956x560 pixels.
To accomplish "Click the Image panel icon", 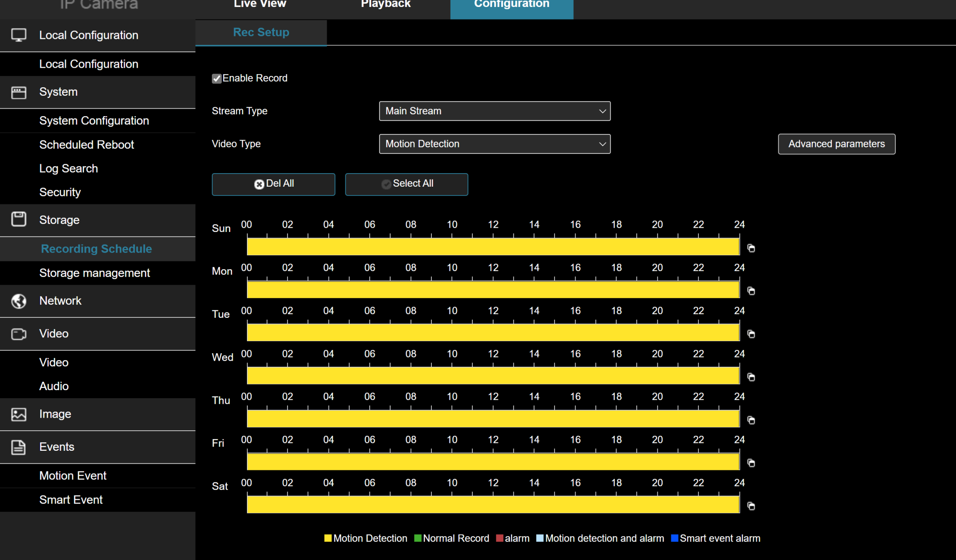I will 19,414.
